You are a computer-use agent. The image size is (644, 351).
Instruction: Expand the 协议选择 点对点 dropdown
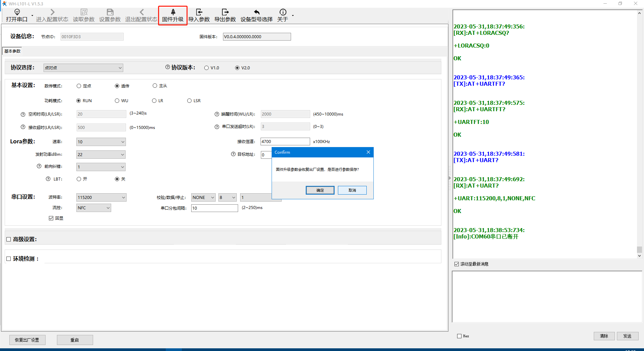coord(83,68)
